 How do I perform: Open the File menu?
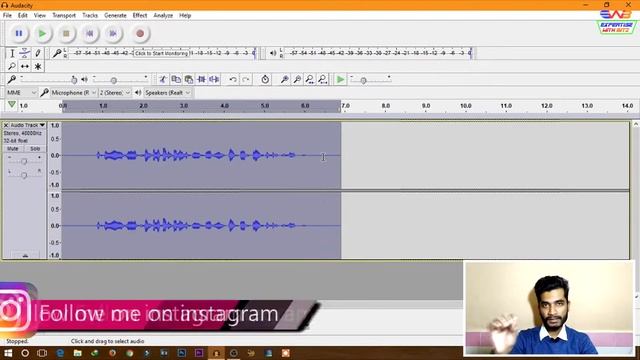click(x=7, y=16)
